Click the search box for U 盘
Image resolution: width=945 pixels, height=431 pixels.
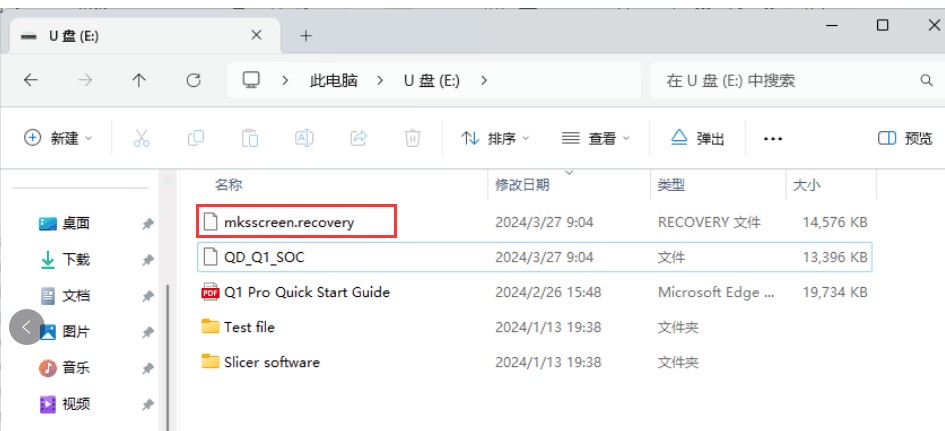[785, 80]
